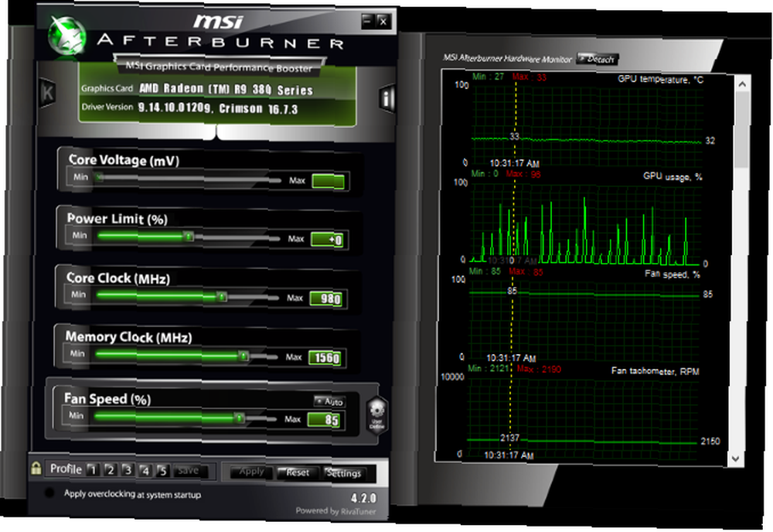Select profile slot 4
The image size is (773, 532).
(x=145, y=471)
